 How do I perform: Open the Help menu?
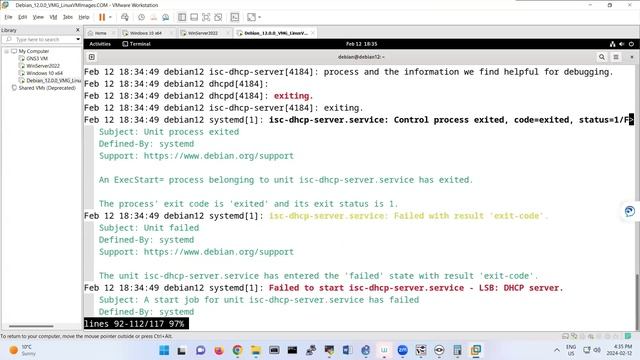tap(84, 17)
